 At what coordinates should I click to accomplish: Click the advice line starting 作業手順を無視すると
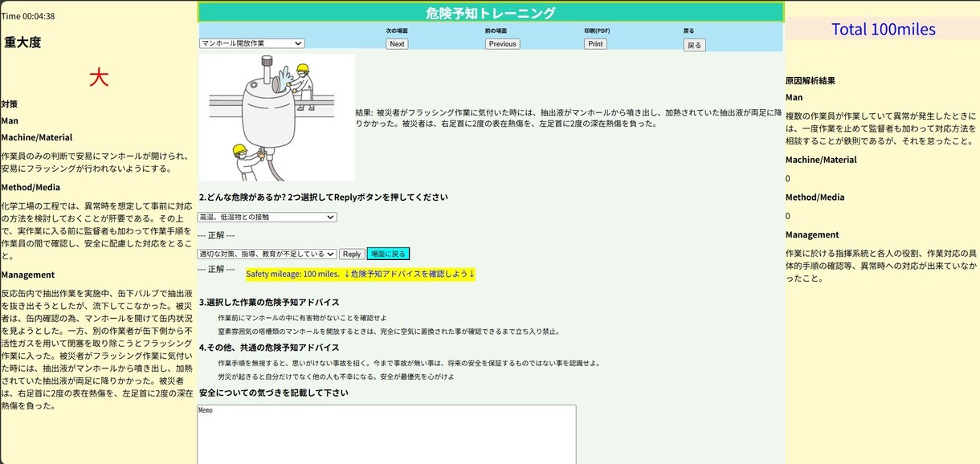point(409,363)
